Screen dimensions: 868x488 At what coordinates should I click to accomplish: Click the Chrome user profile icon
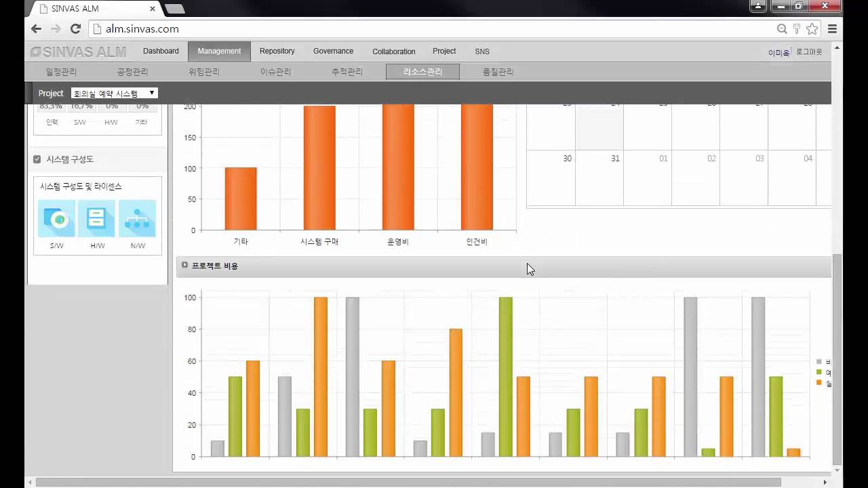pyautogui.click(x=758, y=5)
